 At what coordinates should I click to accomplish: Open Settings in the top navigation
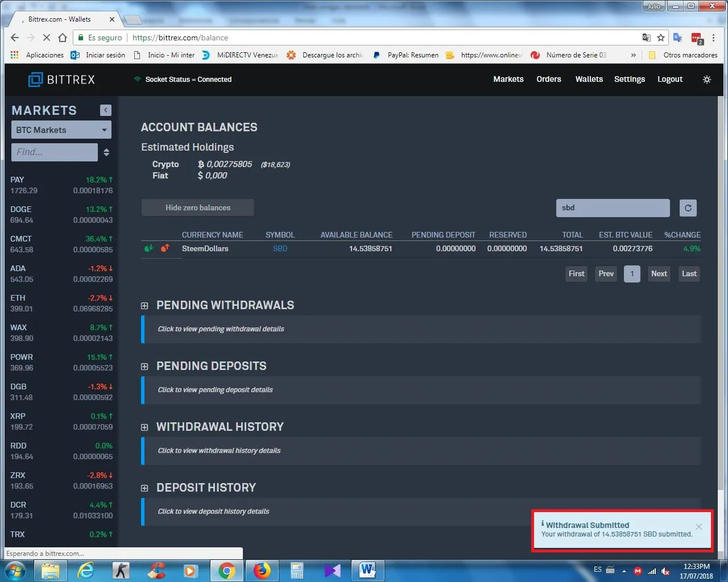[x=630, y=80]
